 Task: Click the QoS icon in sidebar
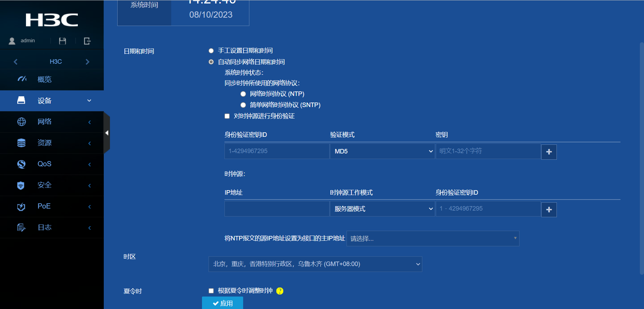point(21,164)
